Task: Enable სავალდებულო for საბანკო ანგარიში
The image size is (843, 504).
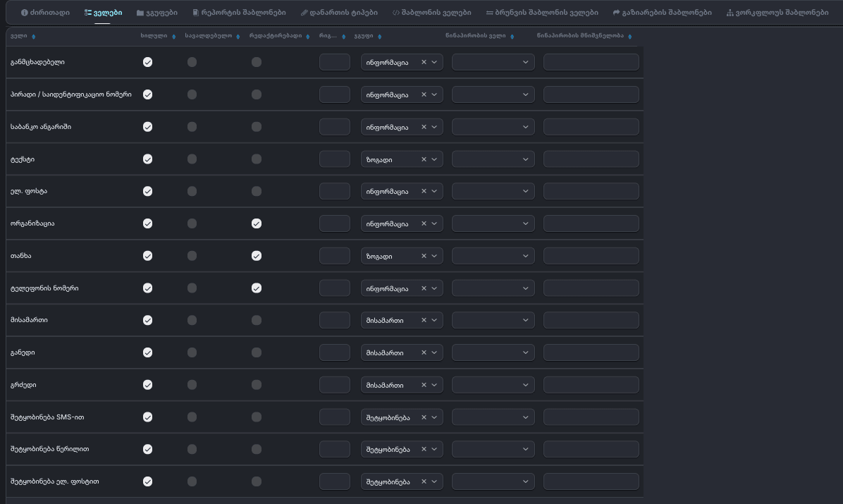Action: pos(192,127)
